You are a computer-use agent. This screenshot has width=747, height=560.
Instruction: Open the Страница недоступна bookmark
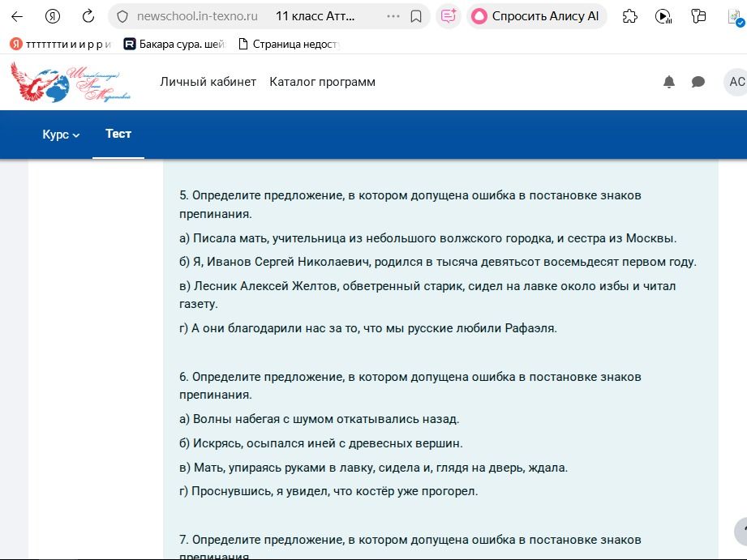pyautogui.click(x=289, y=45)
